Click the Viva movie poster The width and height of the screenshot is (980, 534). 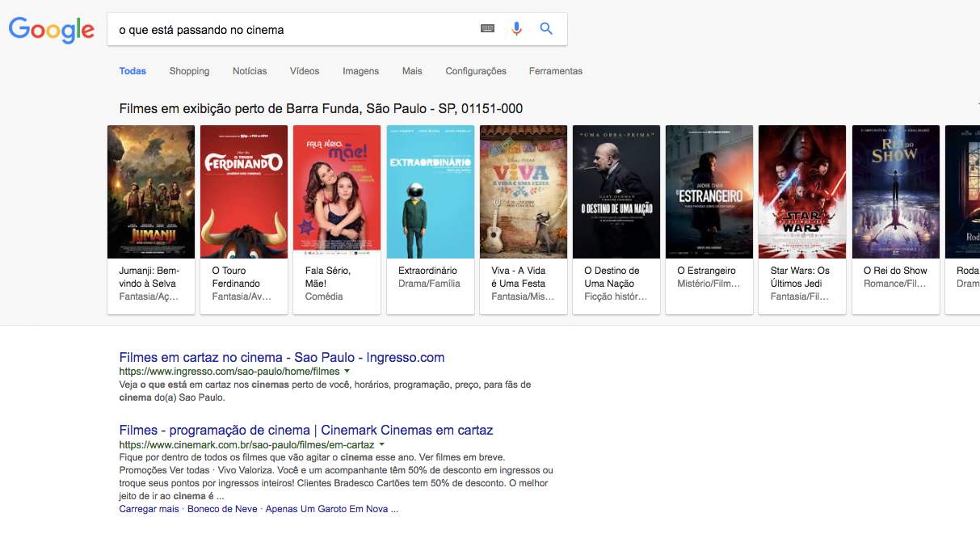pyautogui.click(x=524, y=191)
